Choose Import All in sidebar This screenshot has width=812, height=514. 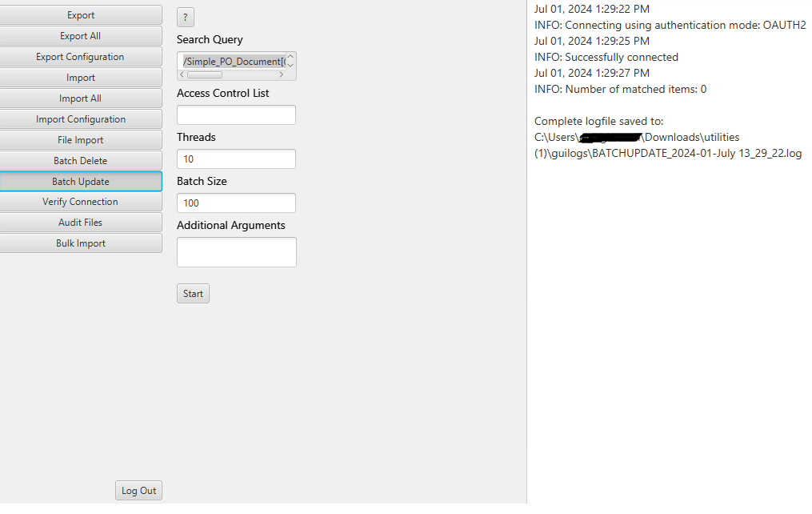[81, 98]
